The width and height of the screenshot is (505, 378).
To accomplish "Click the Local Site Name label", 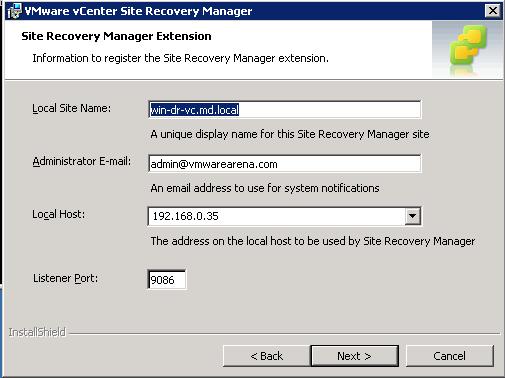I will coord(71,108).
